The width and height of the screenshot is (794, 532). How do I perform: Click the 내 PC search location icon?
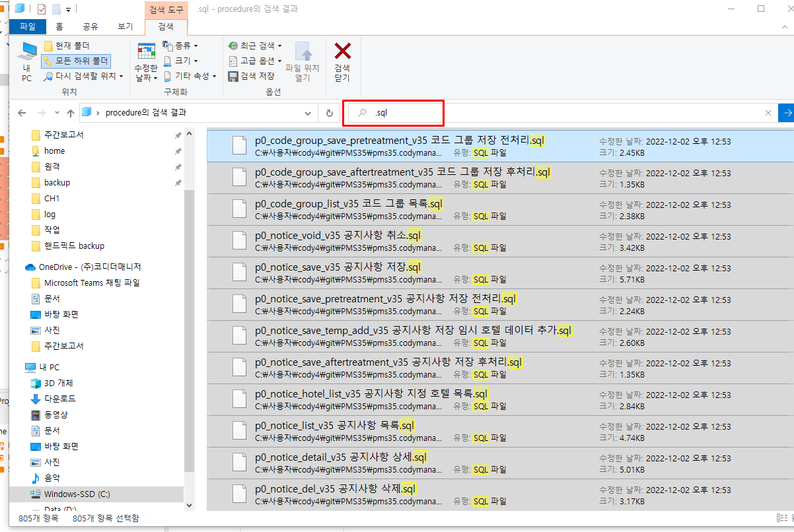[x=27, y=63]
